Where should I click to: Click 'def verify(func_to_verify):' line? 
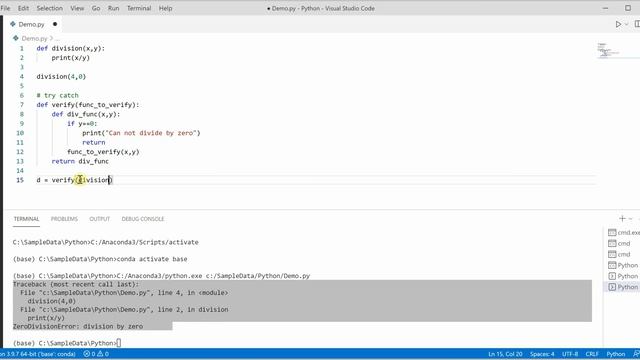click(87, 105)
